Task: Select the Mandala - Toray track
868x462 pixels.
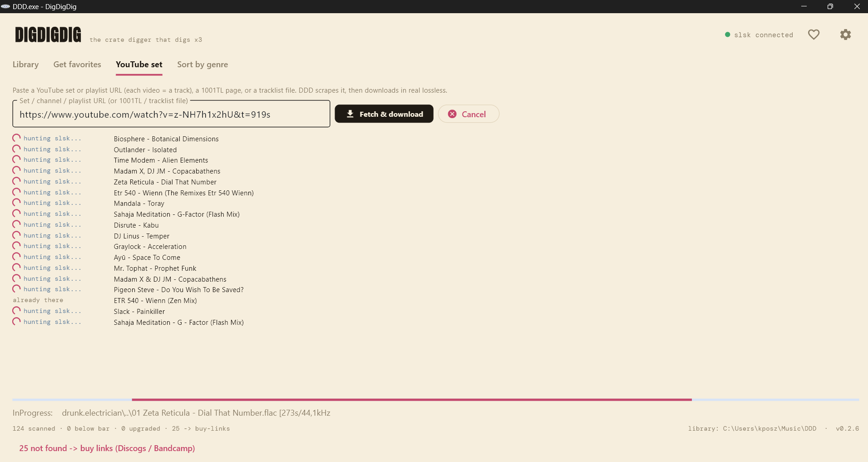Action: pyautogui.click(x=139, y=204)
